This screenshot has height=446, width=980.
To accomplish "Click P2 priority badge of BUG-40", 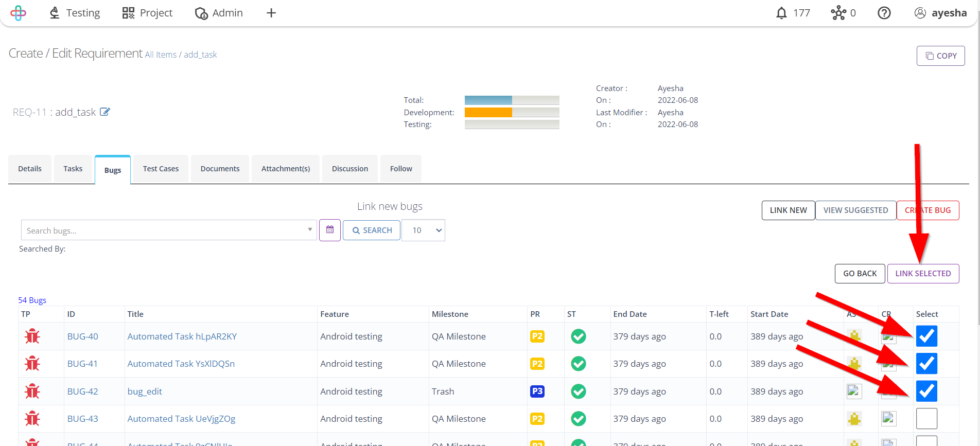I will 537,336.
